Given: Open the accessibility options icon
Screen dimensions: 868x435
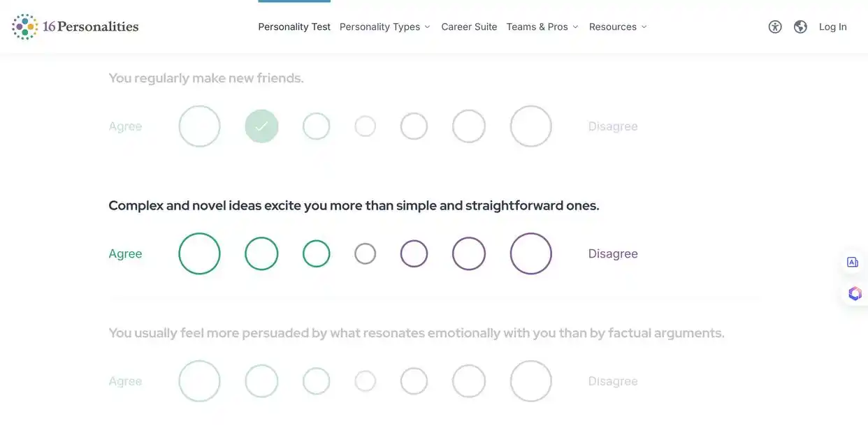Looking at the screenshot, I should 775,27.
